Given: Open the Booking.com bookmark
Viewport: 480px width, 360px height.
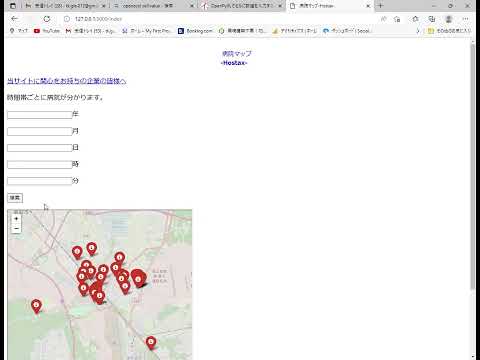Looking at the screenshot, I should pyautogui.click(x=195, y=31).
